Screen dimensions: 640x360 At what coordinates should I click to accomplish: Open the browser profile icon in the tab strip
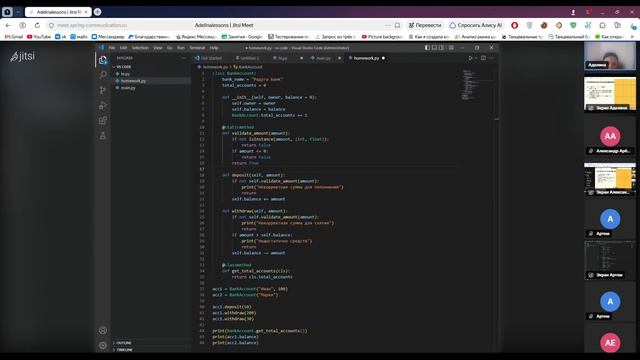(x=573, y=12)
